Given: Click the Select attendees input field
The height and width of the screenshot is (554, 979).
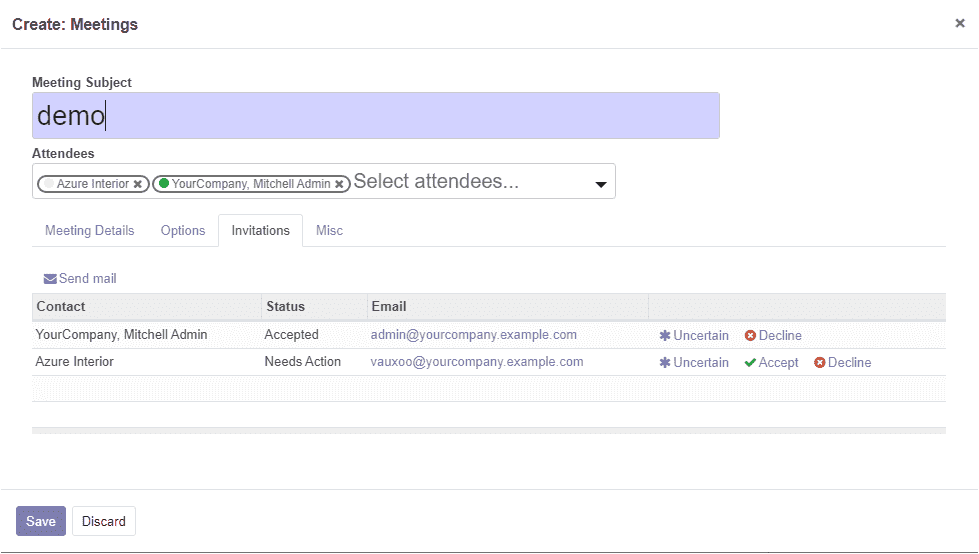Looking at the screenshot, I should coord(471,181).
